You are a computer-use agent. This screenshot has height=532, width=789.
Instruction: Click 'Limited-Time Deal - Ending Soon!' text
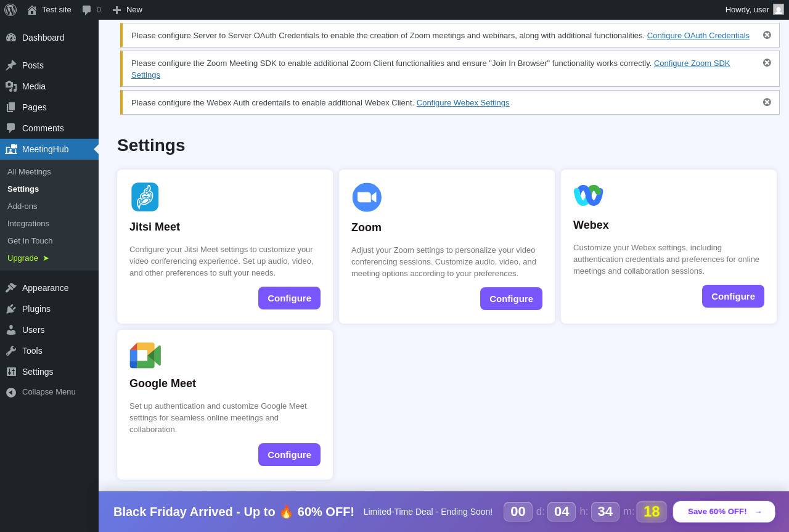[428, 512]
